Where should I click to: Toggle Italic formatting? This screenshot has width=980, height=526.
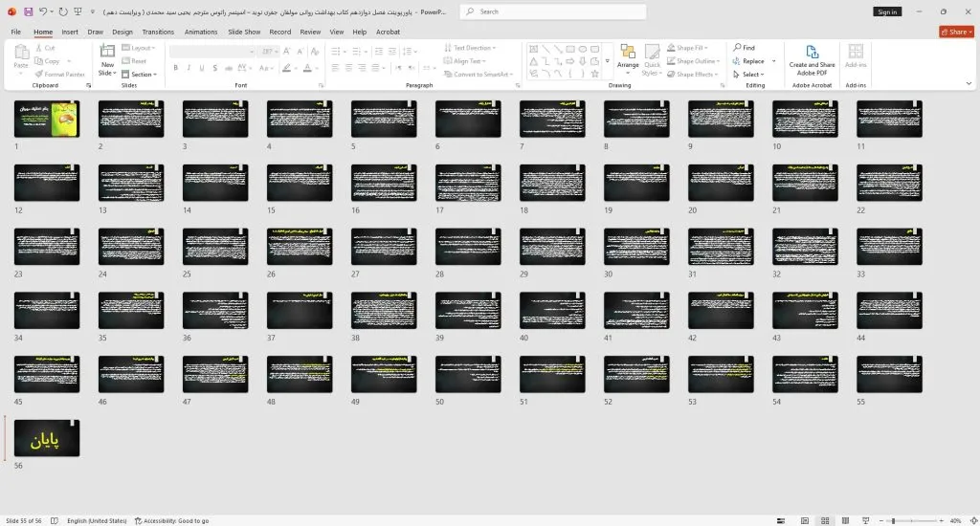click(189, 68)
